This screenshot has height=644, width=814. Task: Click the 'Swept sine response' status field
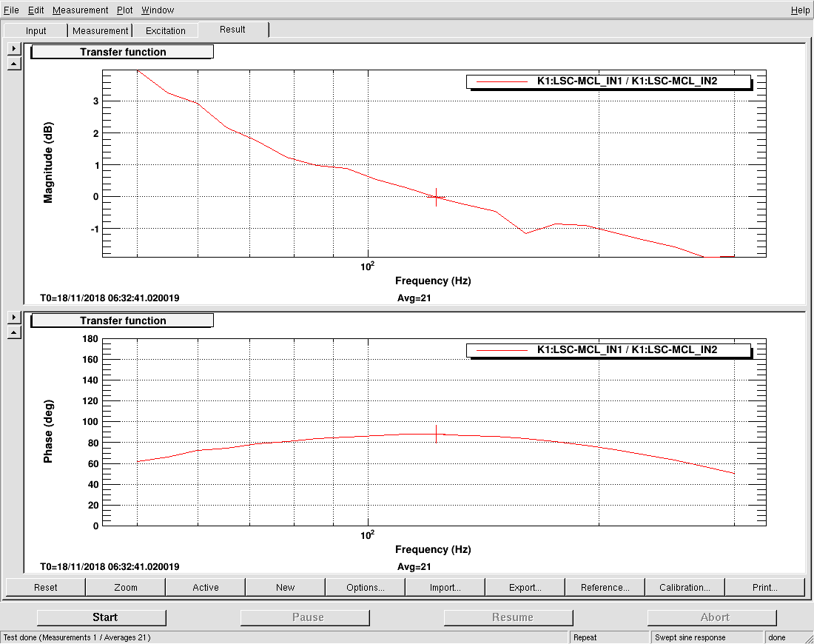tap(707, 637)
